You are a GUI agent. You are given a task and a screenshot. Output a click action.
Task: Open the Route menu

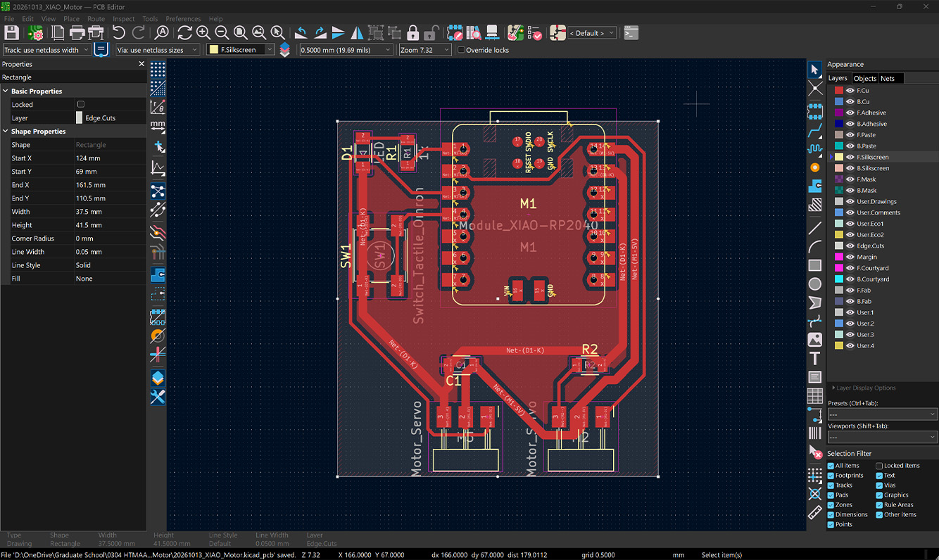point(96,19)
